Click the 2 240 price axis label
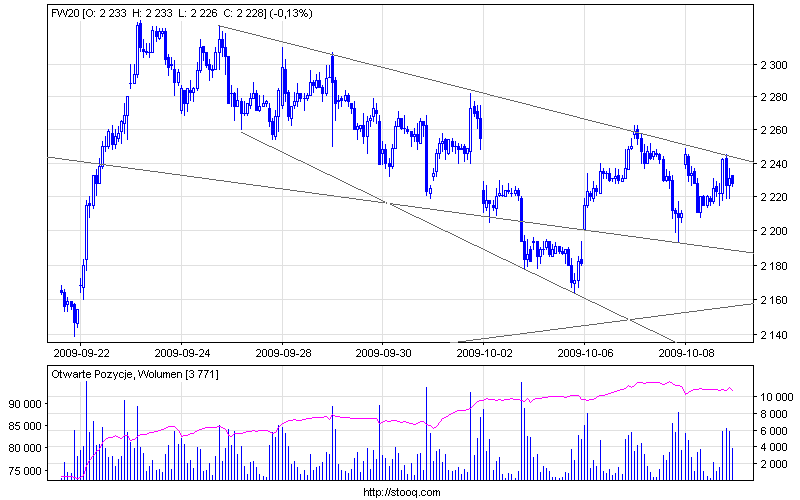Screen dimensions: 800x500 point(773,164)
